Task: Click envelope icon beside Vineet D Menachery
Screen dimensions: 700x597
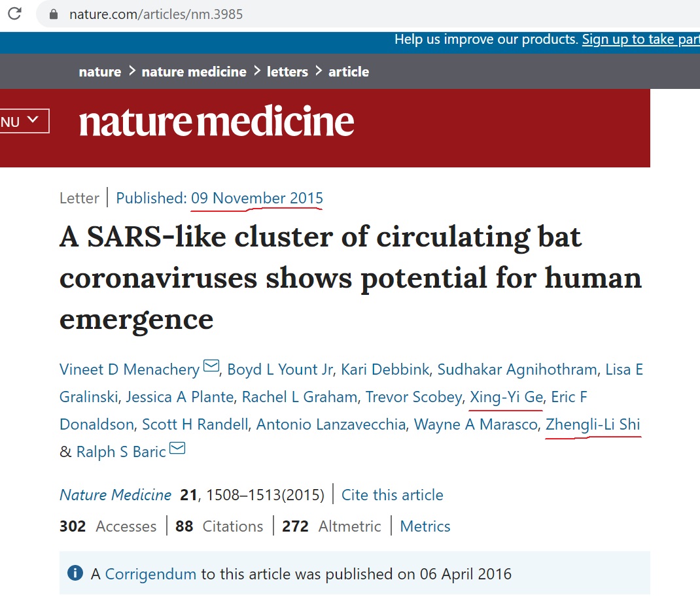Action: (211, 366)
